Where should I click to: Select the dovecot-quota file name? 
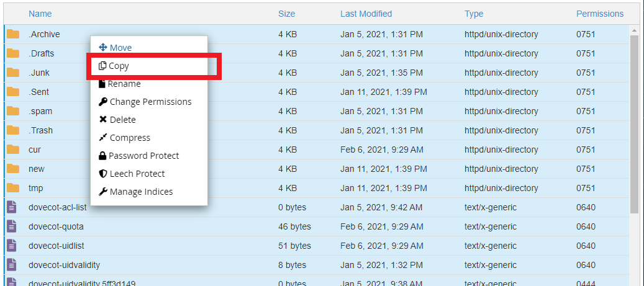coord(57,227)
